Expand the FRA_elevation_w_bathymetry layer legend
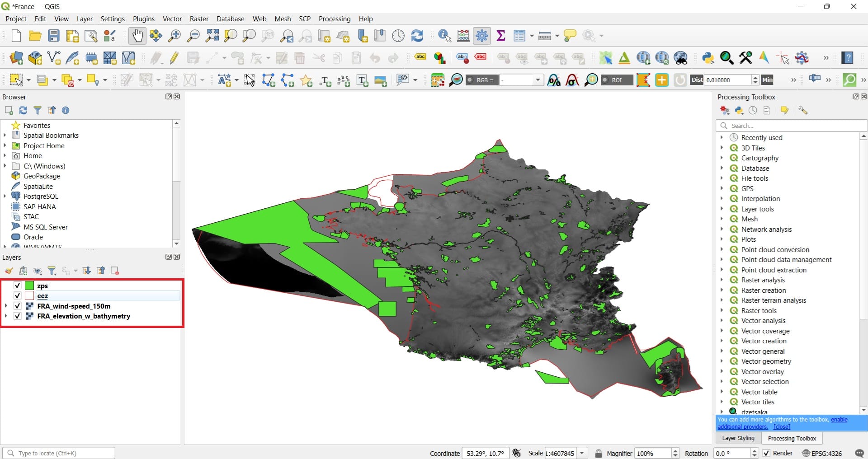 (x=6, y=316)
